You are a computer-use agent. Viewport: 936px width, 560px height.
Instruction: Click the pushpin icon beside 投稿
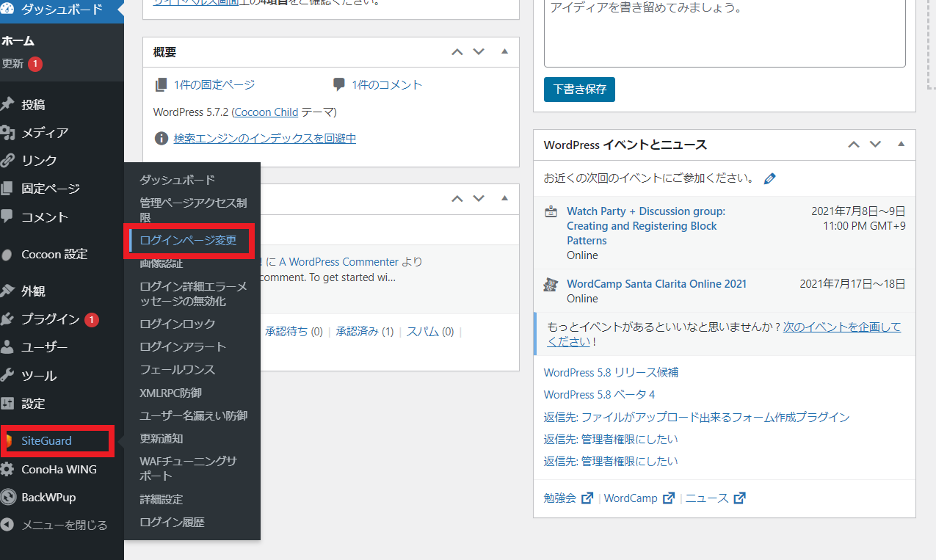click(x=7, y=104)
